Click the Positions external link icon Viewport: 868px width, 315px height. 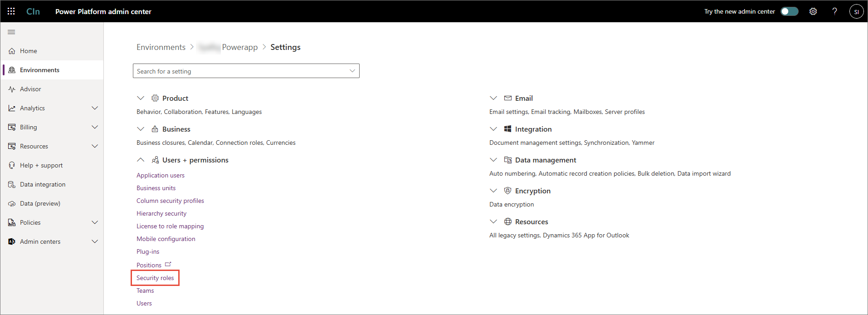(x=168, y=264)
